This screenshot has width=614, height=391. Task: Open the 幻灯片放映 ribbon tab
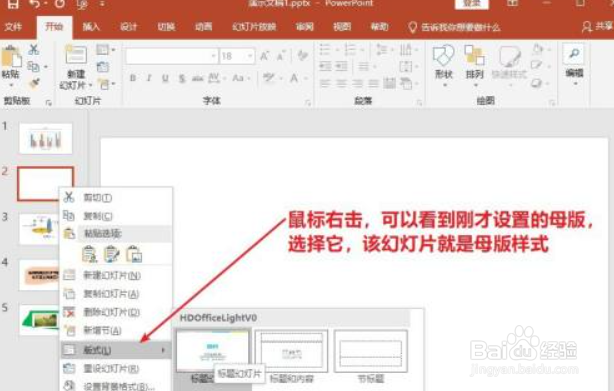254,27
